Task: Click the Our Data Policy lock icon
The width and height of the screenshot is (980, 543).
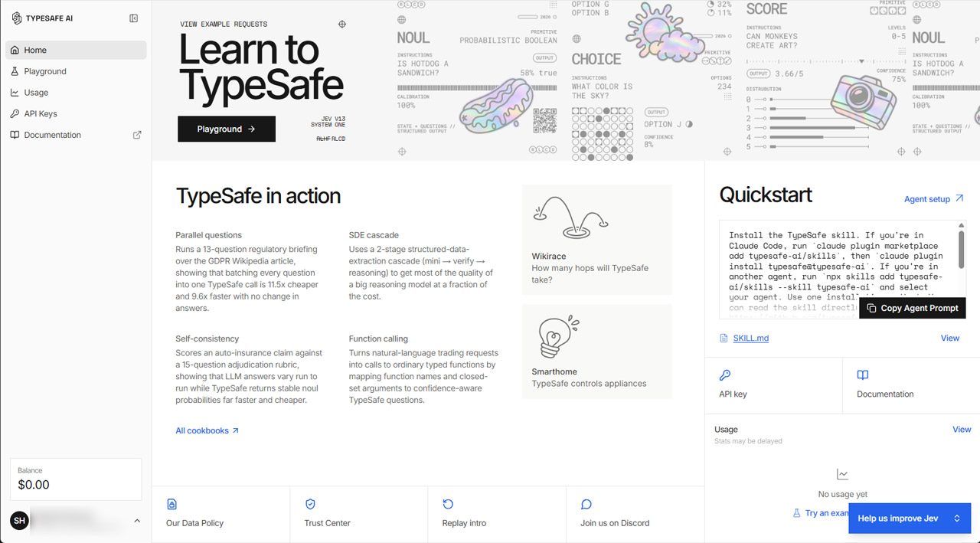Action: [x=172, y=504]
